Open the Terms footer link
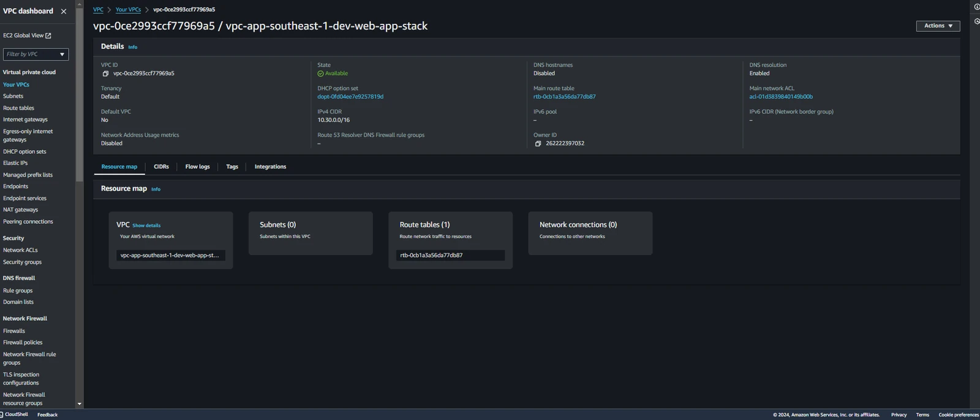The image size is (980, 420). point(922,415)
